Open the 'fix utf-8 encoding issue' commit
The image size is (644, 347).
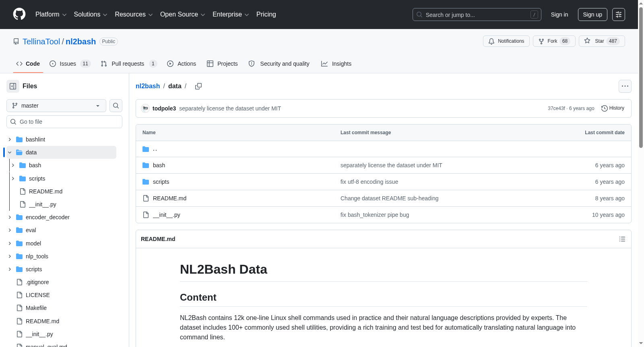click(369, 182)
